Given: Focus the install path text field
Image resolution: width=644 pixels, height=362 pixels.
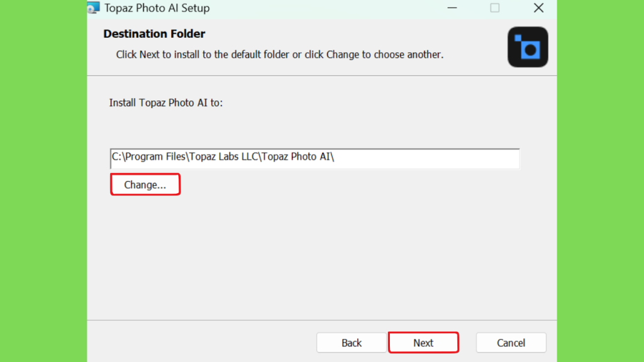Looking at the screenshot, I should pos(314,158).
